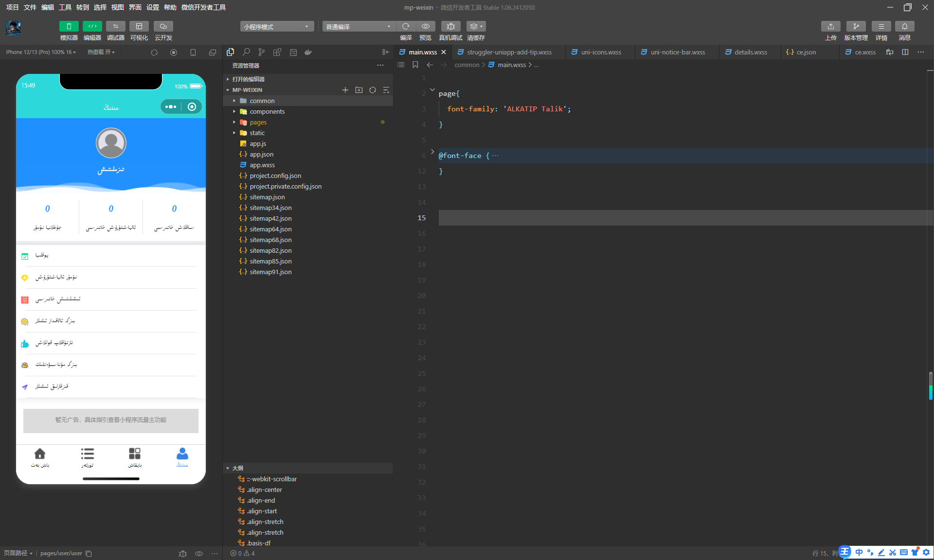Open the source control icon in sidebar

[x=262, y=52]
